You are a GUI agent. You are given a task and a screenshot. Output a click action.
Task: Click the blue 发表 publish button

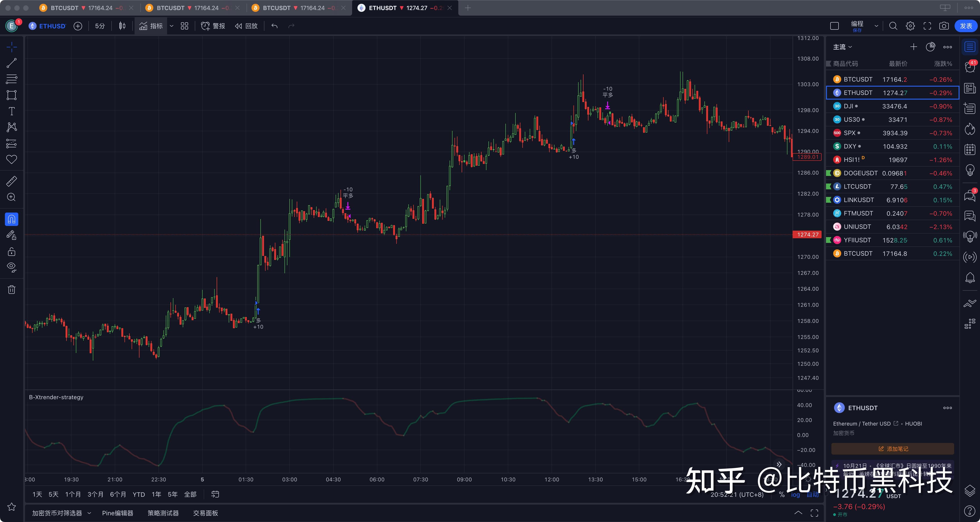coord(966,26)
